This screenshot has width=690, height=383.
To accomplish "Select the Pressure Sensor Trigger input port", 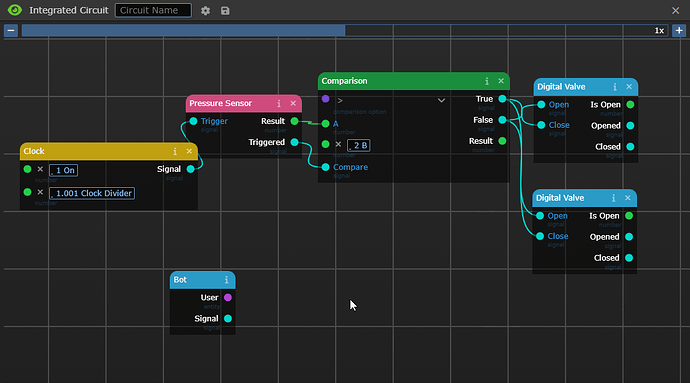I will click(193, 121).
